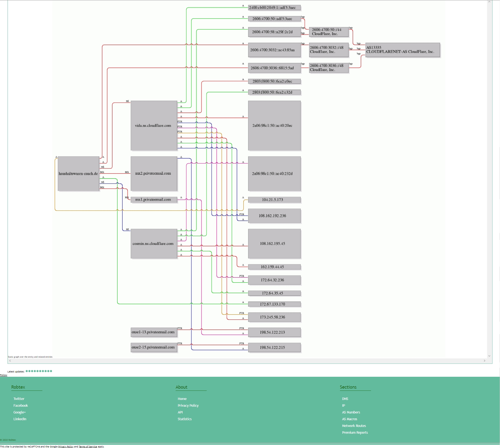The width and height of the screenshot is (500, 448).
Task: Click the graph's scroll-left arrow
Action: (x=10, y=361)
